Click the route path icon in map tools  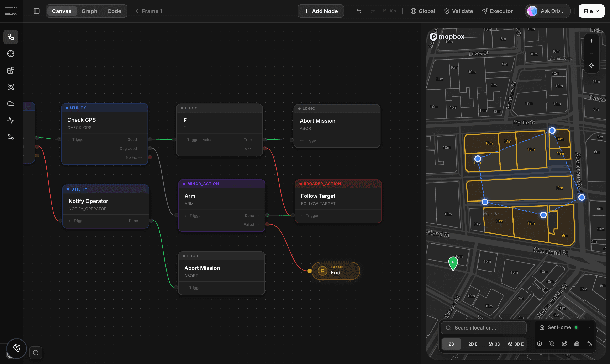tap(564, 344)
